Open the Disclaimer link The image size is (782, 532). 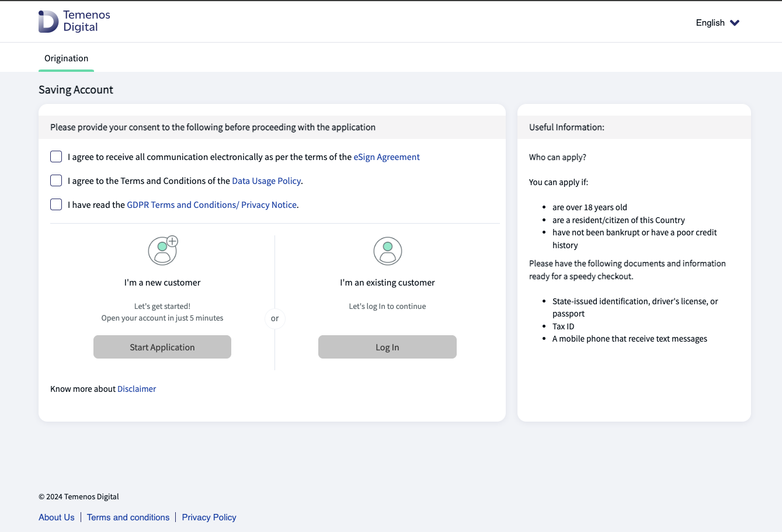pyautogui.click(x=137, y=389)
